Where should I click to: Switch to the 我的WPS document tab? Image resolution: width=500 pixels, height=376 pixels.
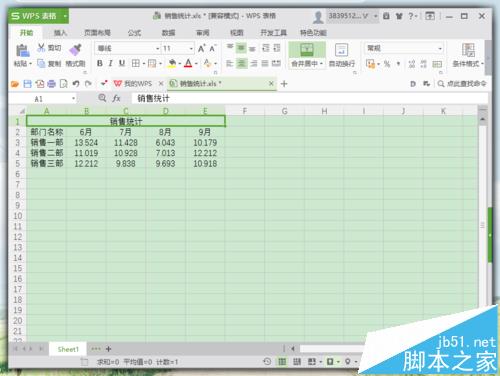click(x=138, y=84)
